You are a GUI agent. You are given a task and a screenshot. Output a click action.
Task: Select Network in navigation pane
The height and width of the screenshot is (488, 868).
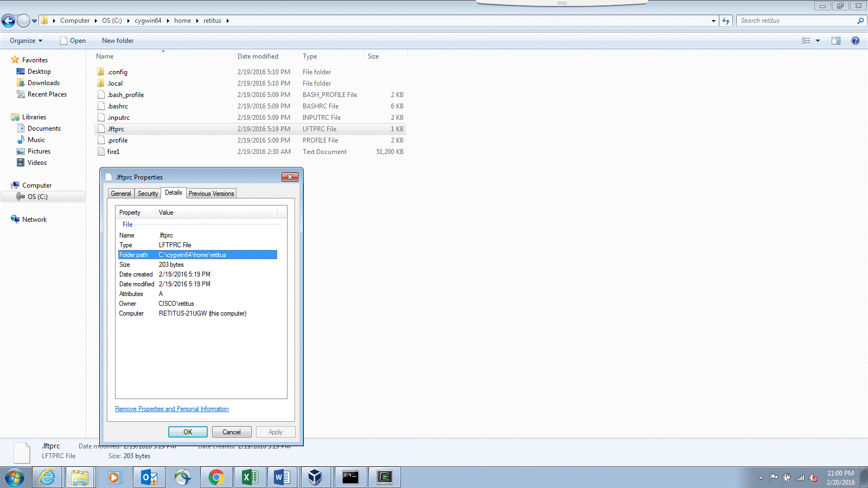[34, 220]
